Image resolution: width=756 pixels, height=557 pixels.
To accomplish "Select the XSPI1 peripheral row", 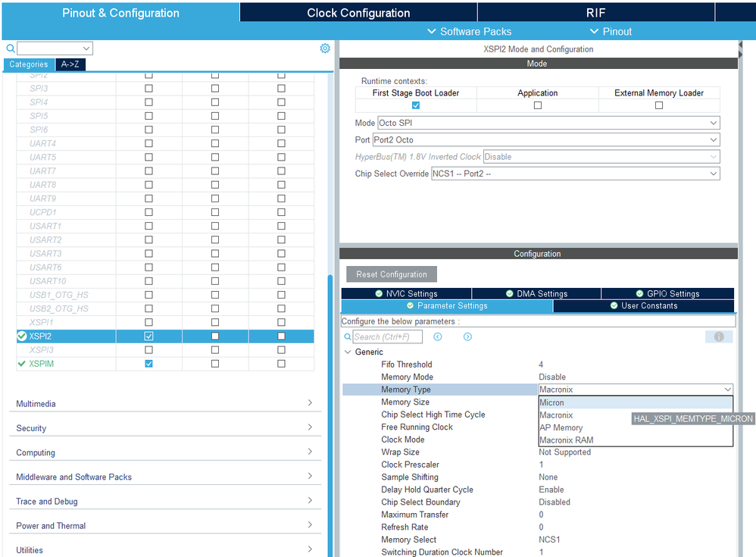I will pyautogui.click(x=165, y=322).
